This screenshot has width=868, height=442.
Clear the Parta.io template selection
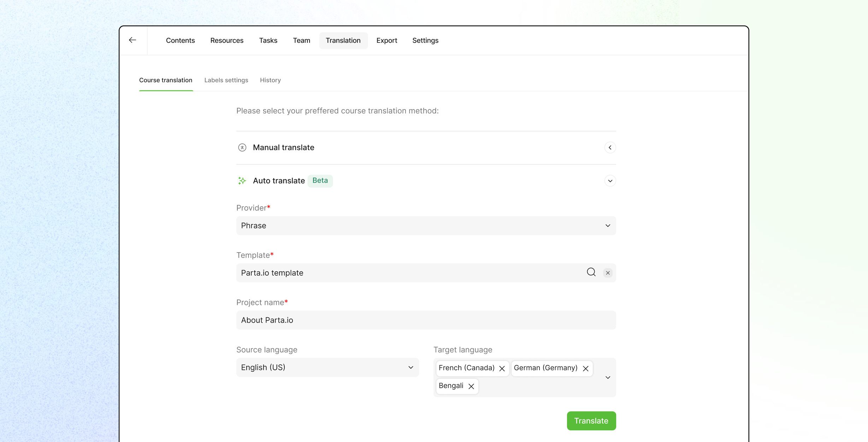(x=608, y=273)
